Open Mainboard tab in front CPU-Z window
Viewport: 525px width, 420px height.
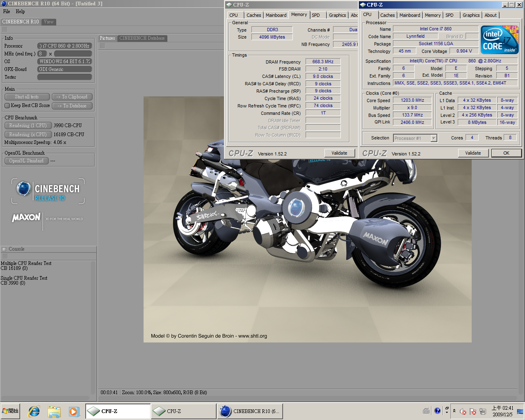pos(410,15)
